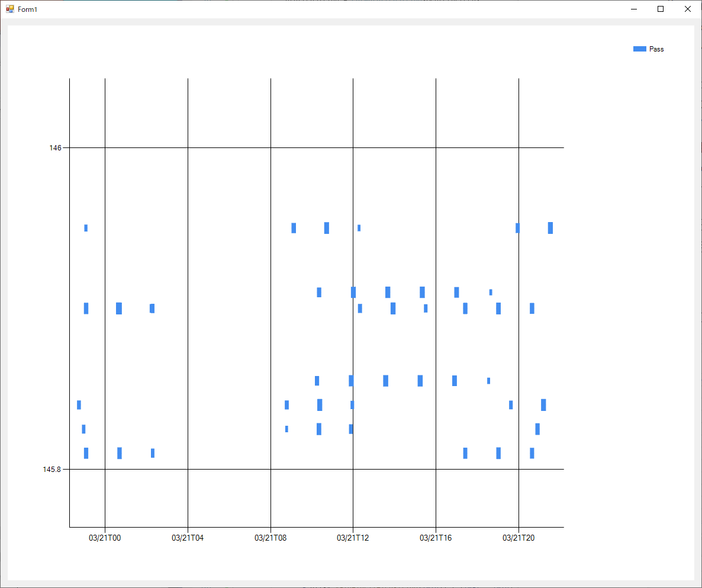Click the 03/21T20 x-axis label
Screen dimensions: 702x588
point(519,538)
